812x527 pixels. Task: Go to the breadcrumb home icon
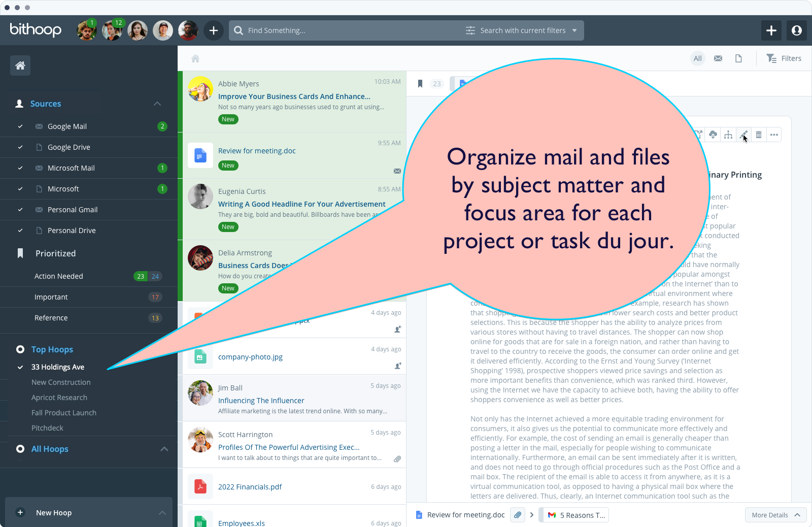point(195,58)
